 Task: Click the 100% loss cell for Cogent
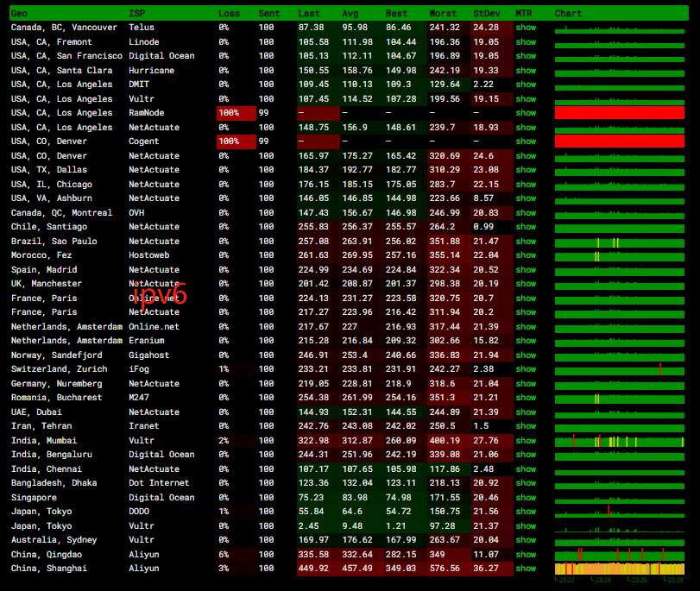[236, 141]
